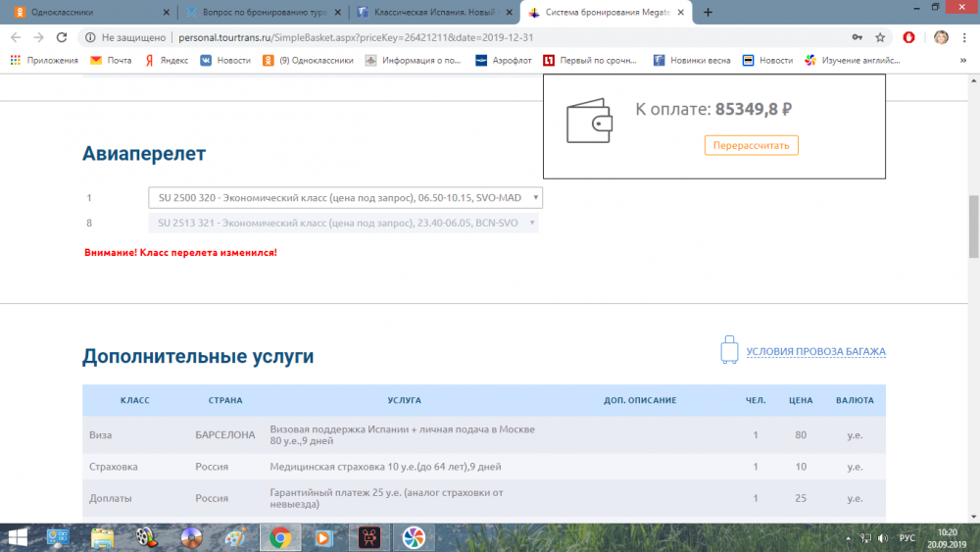Open the Аэрофлот bookmark

point(503,60)
